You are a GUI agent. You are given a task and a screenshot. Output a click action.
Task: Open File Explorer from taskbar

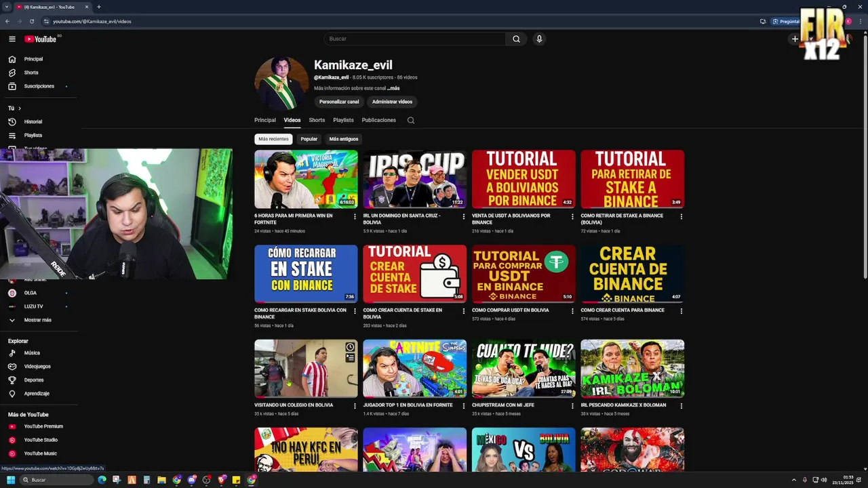tap(161, 480)
